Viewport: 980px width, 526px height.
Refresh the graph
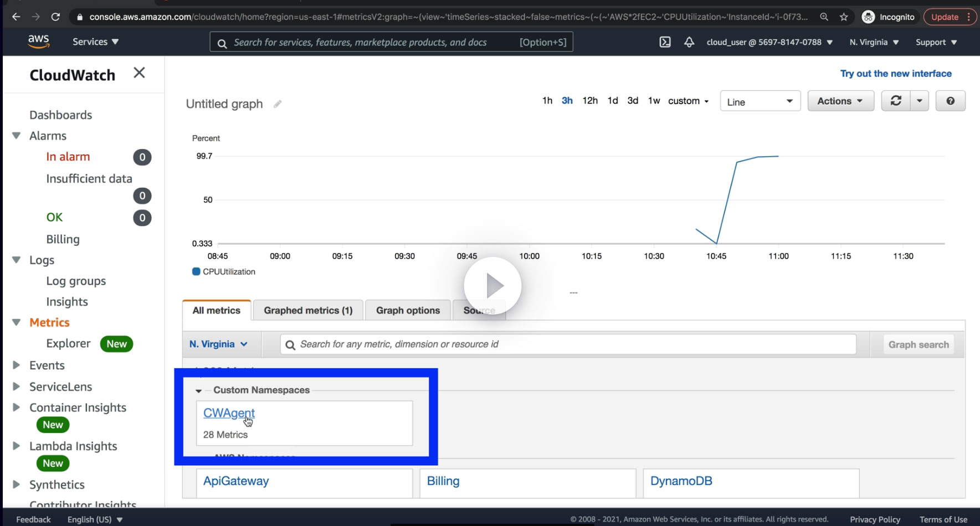[896, 101]
